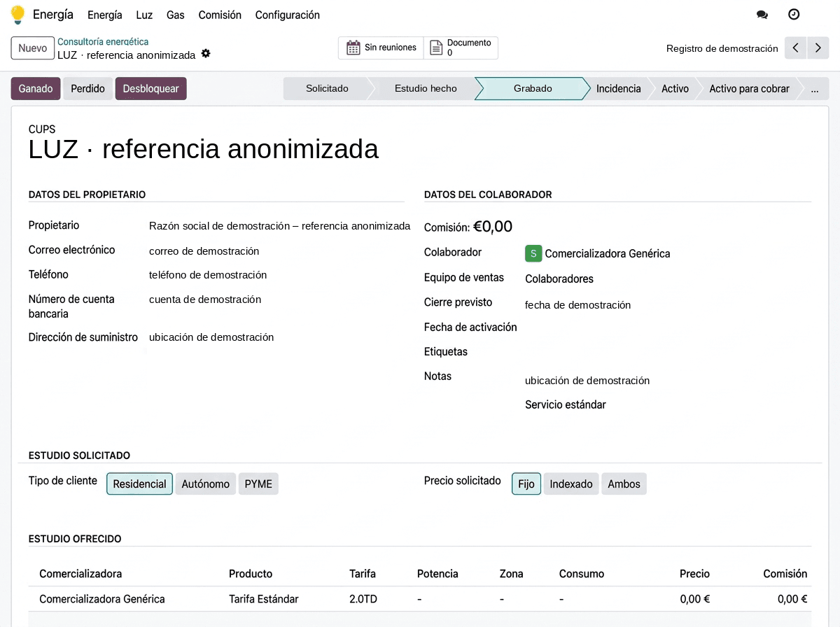Screen dimensions: 840x627
Task: Select Ambos requested price
Action: (x=624, y=484)
